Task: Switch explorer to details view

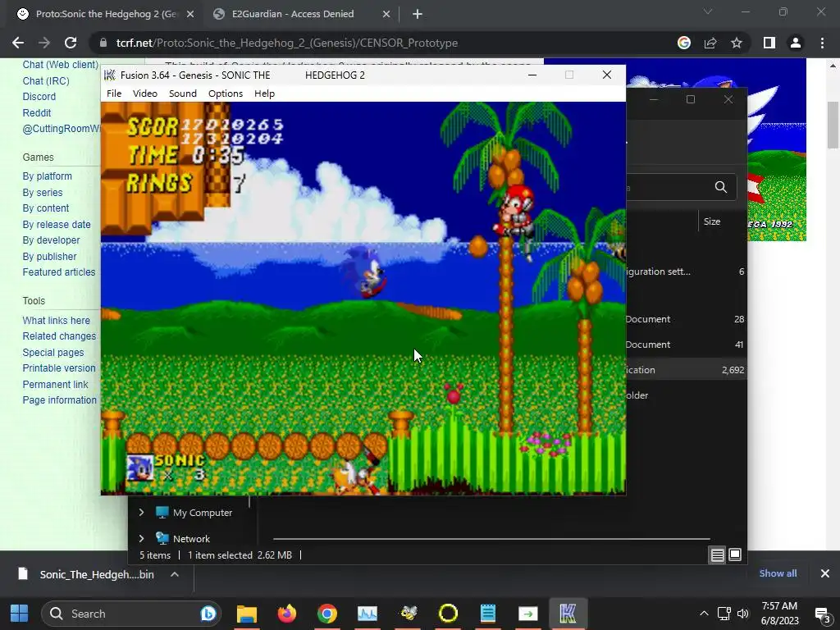Action: coord(717,555)
